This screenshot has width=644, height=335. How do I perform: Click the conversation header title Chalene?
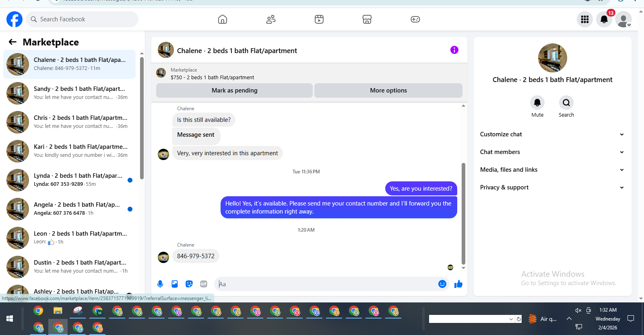click(x=237, y=51)
